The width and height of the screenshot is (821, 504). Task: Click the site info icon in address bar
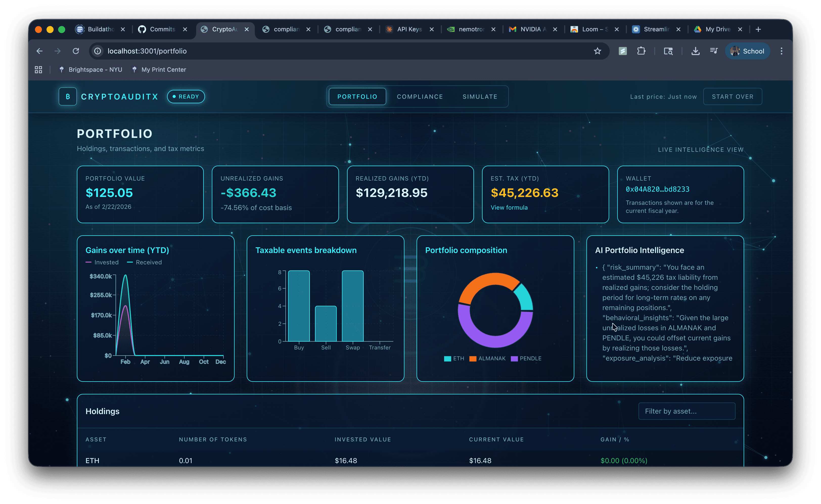pyautogui.click(x=97, y=51)
